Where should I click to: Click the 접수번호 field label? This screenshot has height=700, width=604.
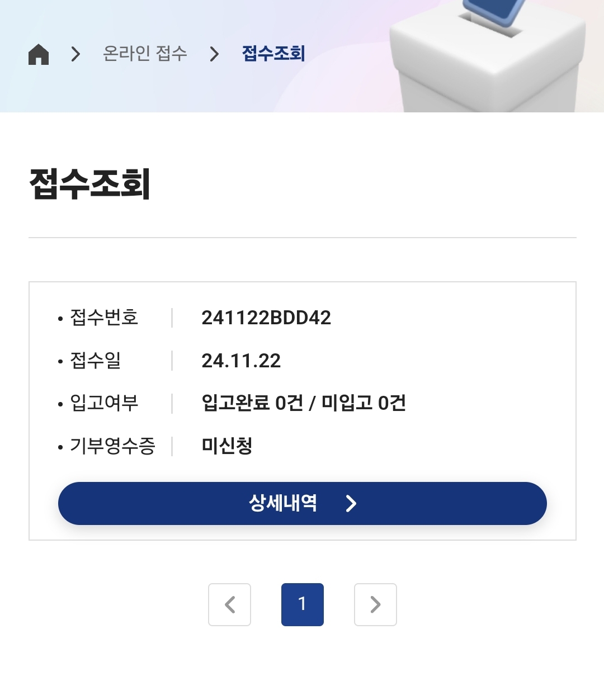coord(104,318)
